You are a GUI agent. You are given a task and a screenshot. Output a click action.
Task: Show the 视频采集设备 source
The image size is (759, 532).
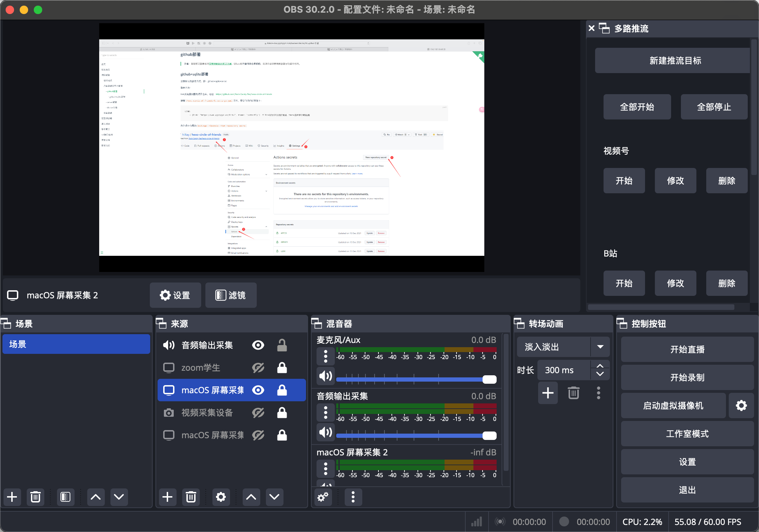[x=258, y=413]
